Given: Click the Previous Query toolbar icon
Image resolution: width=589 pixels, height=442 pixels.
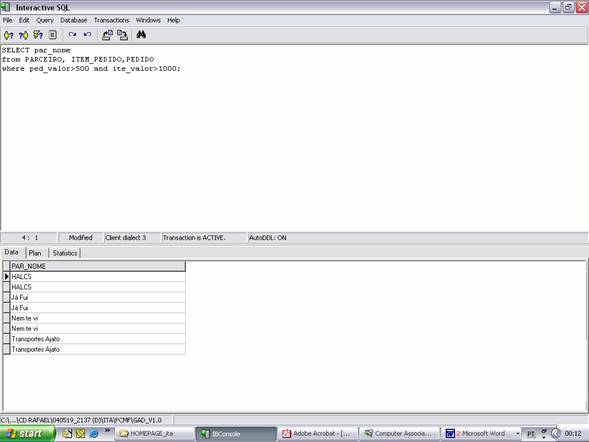Looking at the screenshot, I should [x=9, y=35].
